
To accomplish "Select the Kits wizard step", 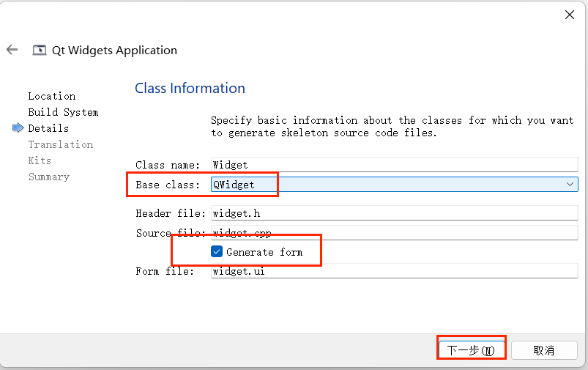I will (x=40, y=160).
